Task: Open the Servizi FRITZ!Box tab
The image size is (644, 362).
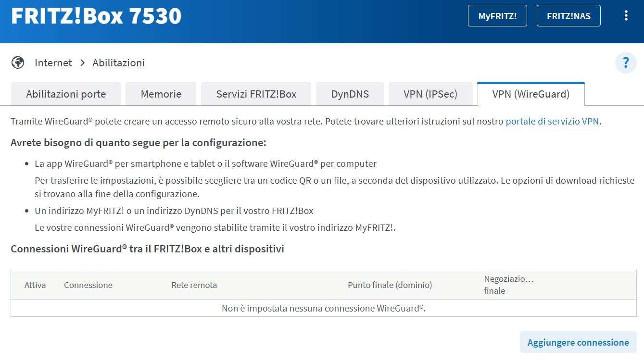Action: pyautogui.click(x=256, y=94)
